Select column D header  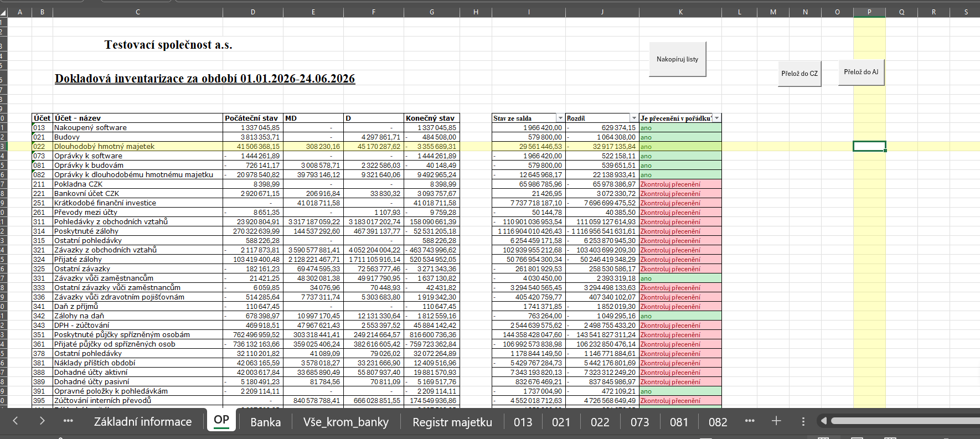pos(253,12)
